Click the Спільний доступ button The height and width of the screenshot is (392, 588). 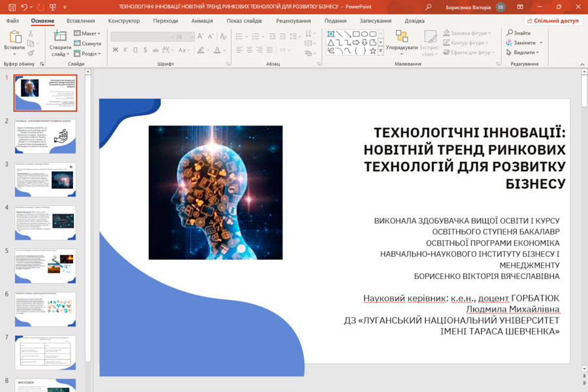(x=553, y=21)
